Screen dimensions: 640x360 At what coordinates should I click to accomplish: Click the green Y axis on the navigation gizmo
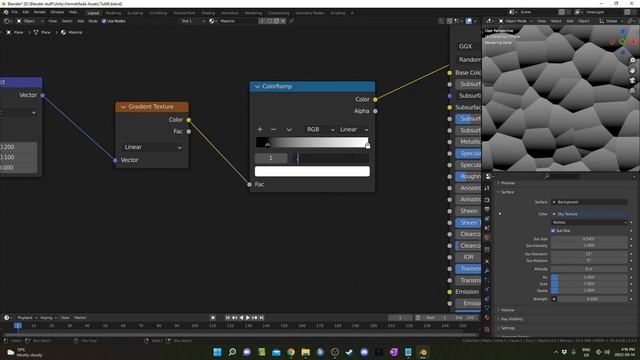[x=622, y=42]
